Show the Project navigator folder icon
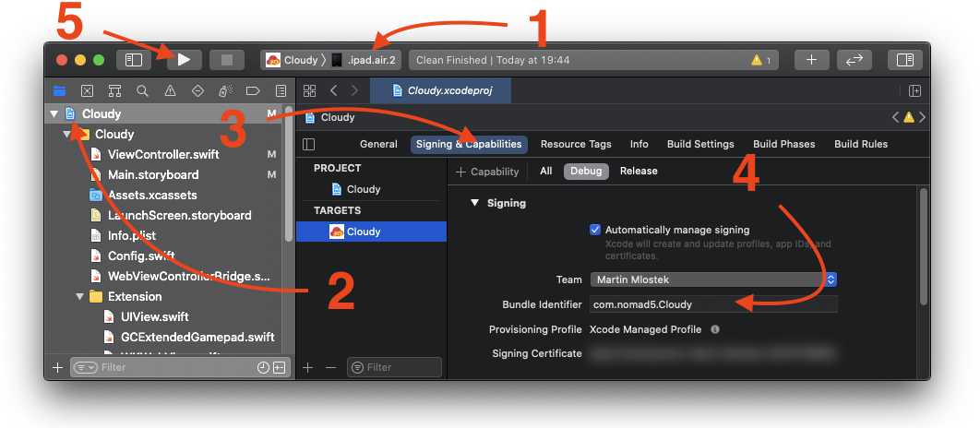 click(x=59, y=91)
